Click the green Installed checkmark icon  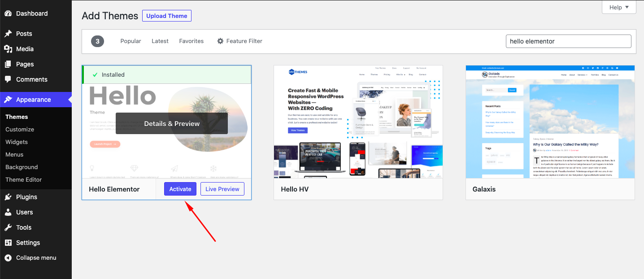tap(95, 75)
